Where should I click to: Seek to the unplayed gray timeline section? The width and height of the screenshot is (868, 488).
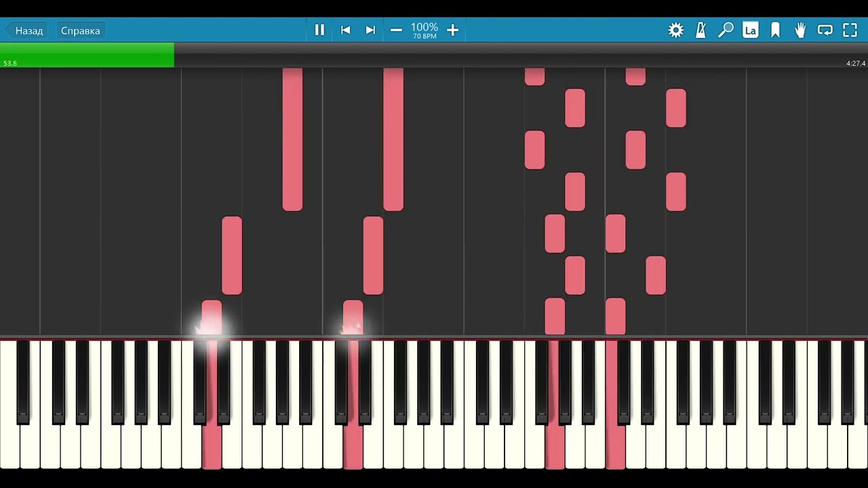coord(521,56)
